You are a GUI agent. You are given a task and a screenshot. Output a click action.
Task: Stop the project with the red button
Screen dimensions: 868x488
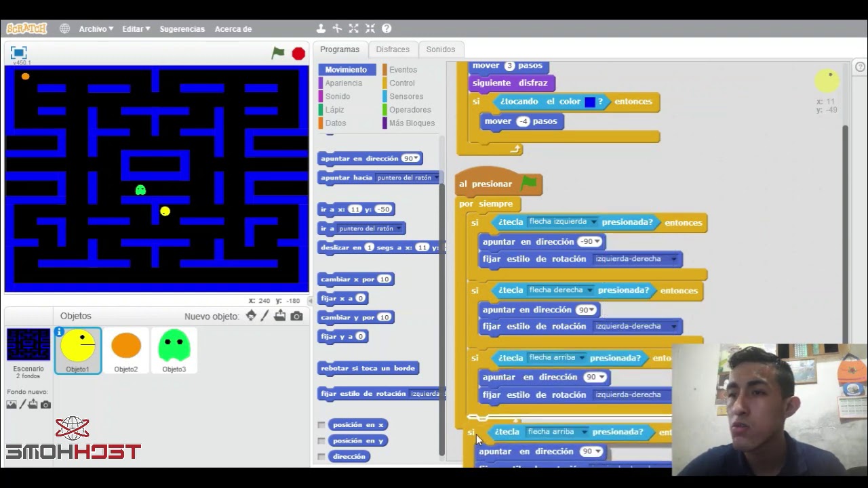point(298,54)
